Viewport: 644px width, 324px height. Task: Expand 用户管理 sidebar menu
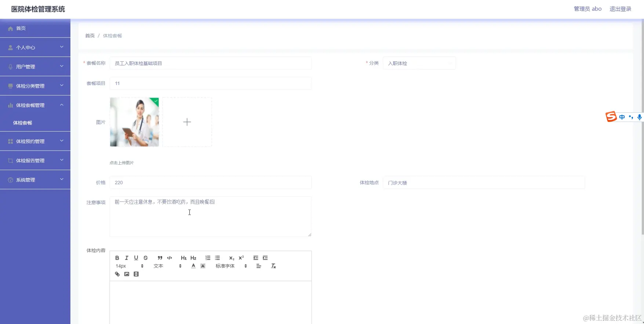tap(35, 66)
